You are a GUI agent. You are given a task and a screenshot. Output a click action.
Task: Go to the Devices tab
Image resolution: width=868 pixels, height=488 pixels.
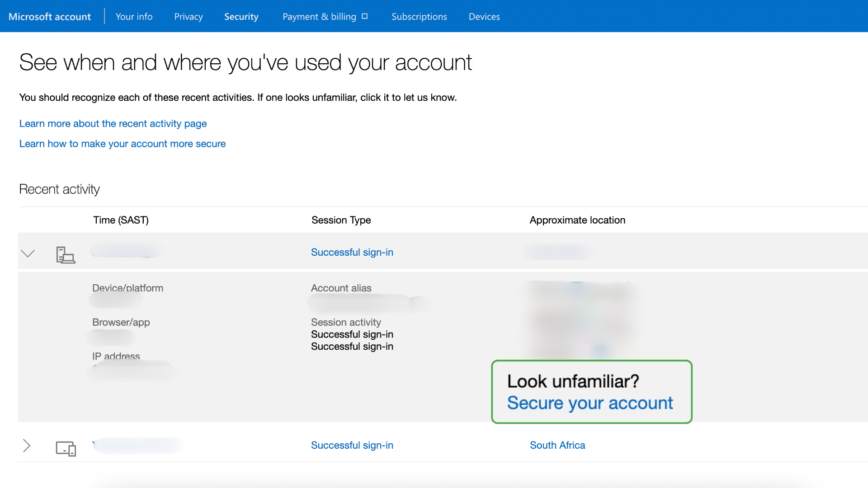tap(484, 17)
